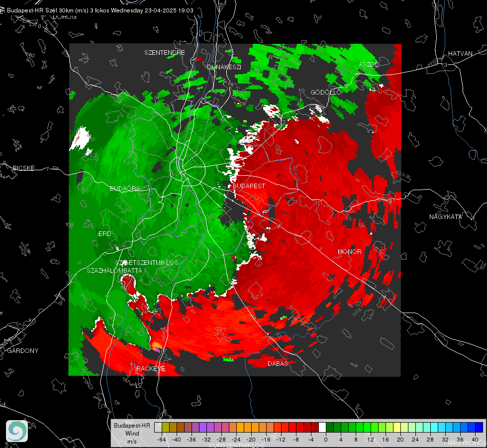The image size is (487, 448).
Task: Click the GÁRDONY label
Action: click(x=23, y=351)
